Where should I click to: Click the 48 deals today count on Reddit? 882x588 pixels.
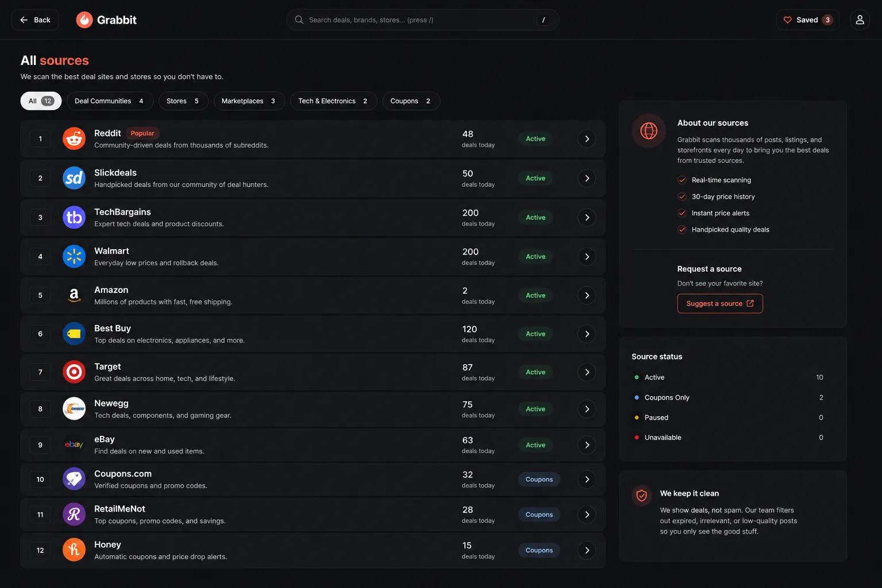[x=478, y=139]
